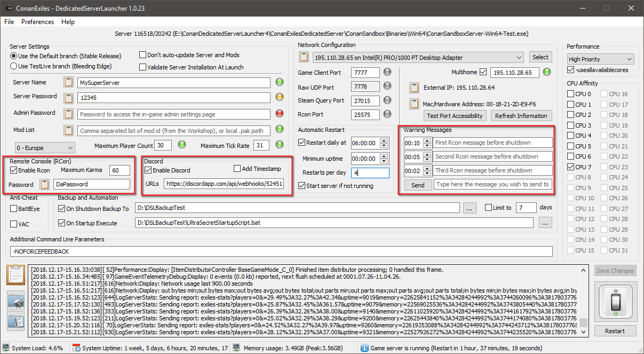Image resolution: width=644 pixels, height=354 pixels.
Task: Browse backup folder with ellipsis button
Action: (x=469, y=208)
